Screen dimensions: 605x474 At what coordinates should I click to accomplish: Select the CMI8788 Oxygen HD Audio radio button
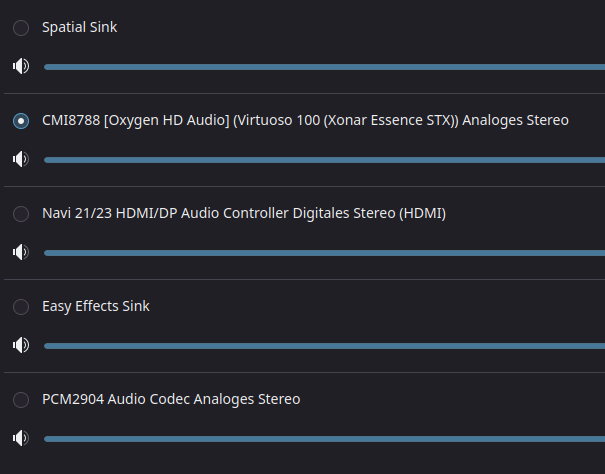pyautogui.click(x=21, y=121)
